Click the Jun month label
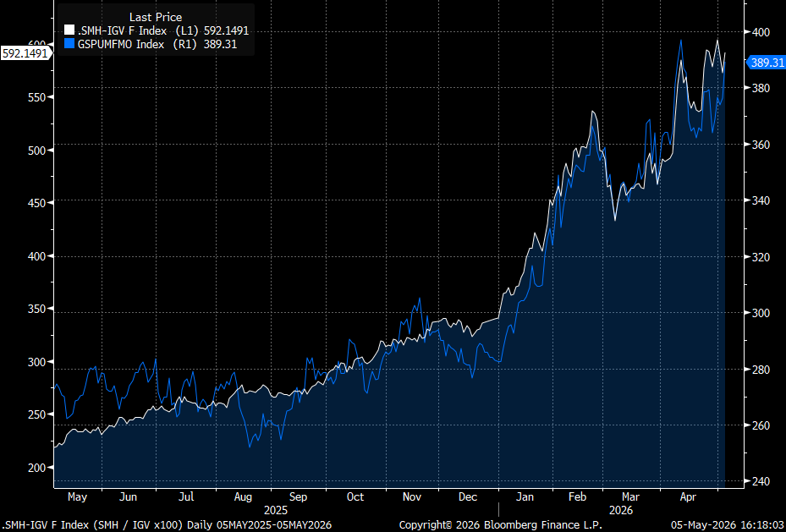 [129, 497]
